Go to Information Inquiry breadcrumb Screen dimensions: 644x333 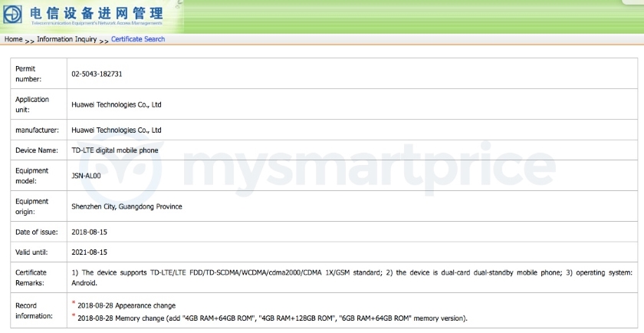click(x=67, y=39)
